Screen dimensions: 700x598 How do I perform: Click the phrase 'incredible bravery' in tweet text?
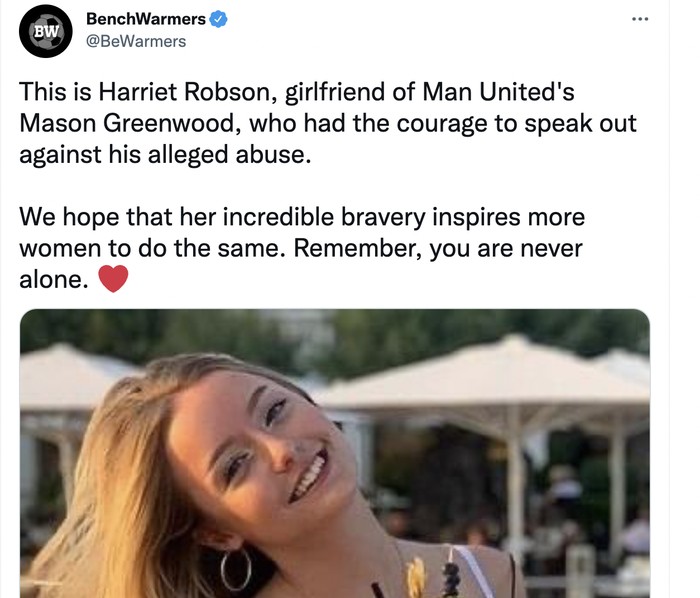tap(324, 217)
